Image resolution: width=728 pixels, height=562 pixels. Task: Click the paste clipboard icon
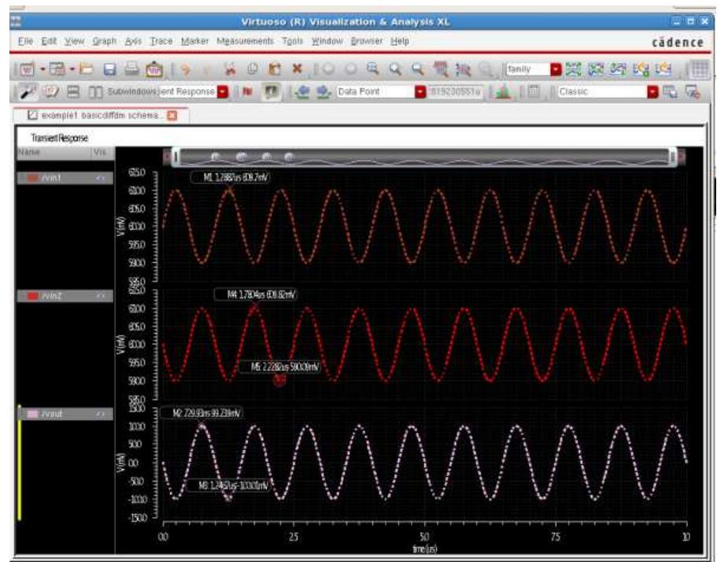coord(275,69)
